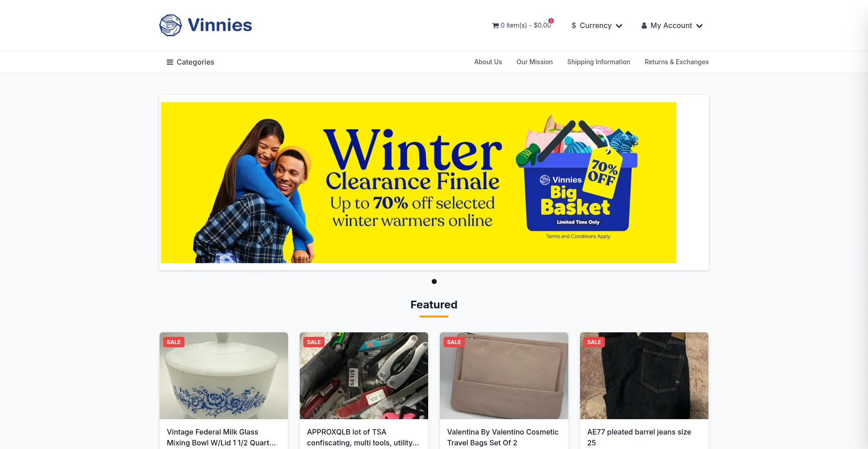868x449 pixels.
Task: Open the TSA multi tools lot thumbnail
Action: click(x=364, y=376)
